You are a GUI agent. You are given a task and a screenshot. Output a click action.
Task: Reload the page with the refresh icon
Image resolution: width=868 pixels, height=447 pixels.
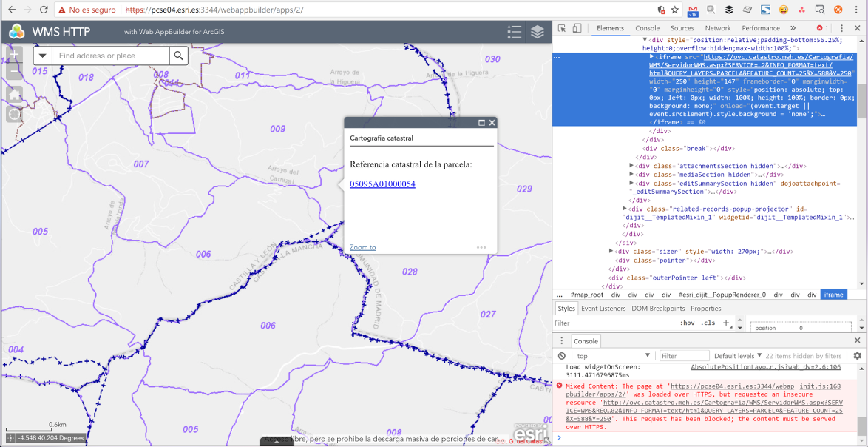44,10
